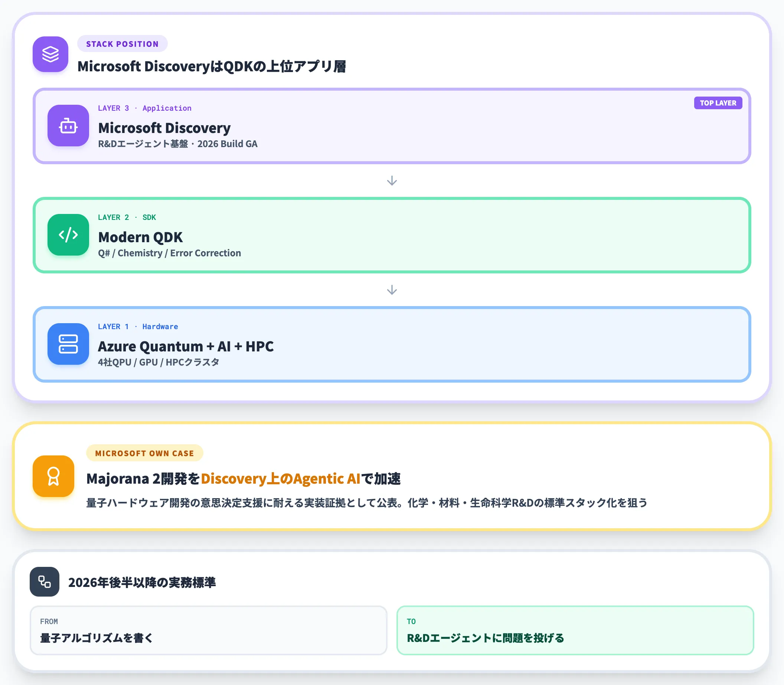Click the Microsoft Discovery title in Layer 3
Viewport: 784px width, 685px height.
[x=164, y=128]
